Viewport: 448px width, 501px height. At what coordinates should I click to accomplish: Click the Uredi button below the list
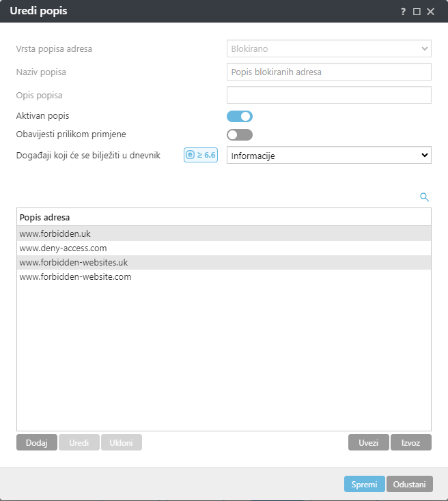click(79, 442)
